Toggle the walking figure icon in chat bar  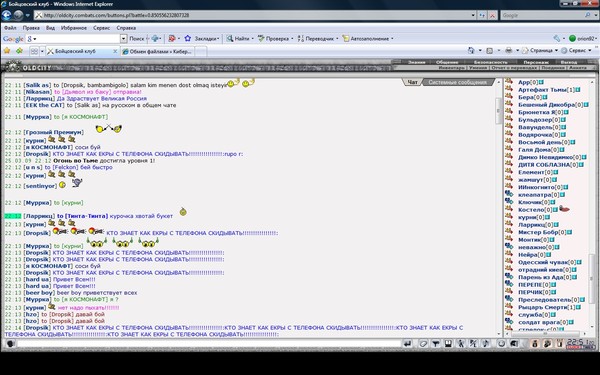click(461, 344)
